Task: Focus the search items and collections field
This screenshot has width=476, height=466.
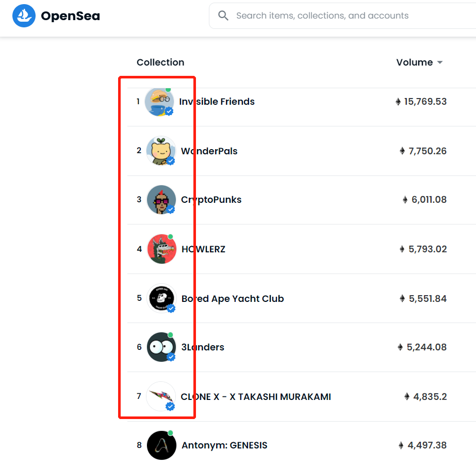Action: pyautogui.click(x=342, y=16)
